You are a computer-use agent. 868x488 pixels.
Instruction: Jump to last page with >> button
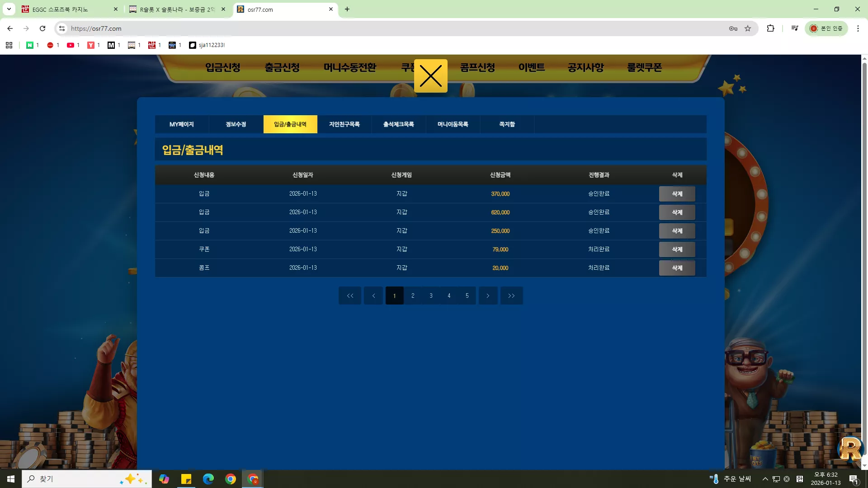click(x=511, y=296)
